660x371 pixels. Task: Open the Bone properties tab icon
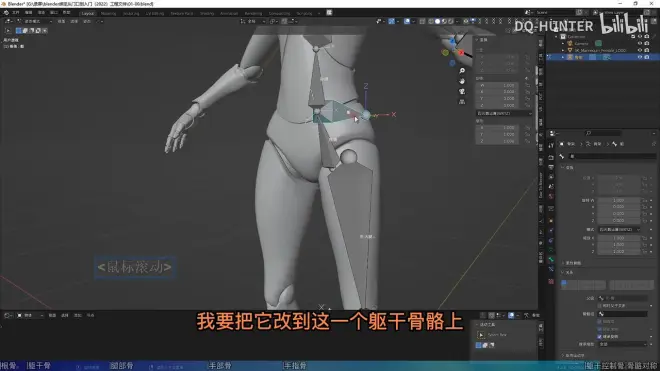click(x=551, y=259)
